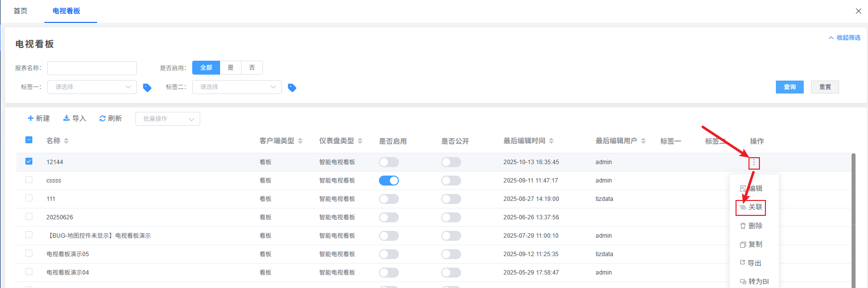Select 关联 in the context menu
The height and width of the screenshot is (288, 868).
point(751,207)
